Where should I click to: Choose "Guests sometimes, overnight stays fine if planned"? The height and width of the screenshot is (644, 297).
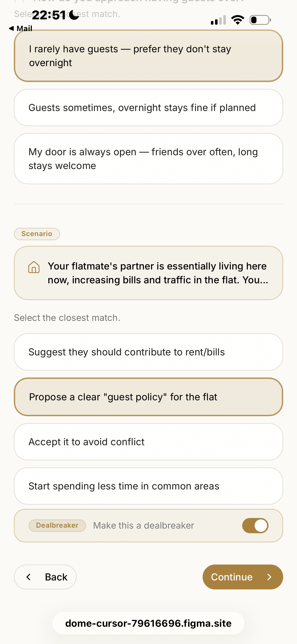pyautogui.click(x=148, y=108)
